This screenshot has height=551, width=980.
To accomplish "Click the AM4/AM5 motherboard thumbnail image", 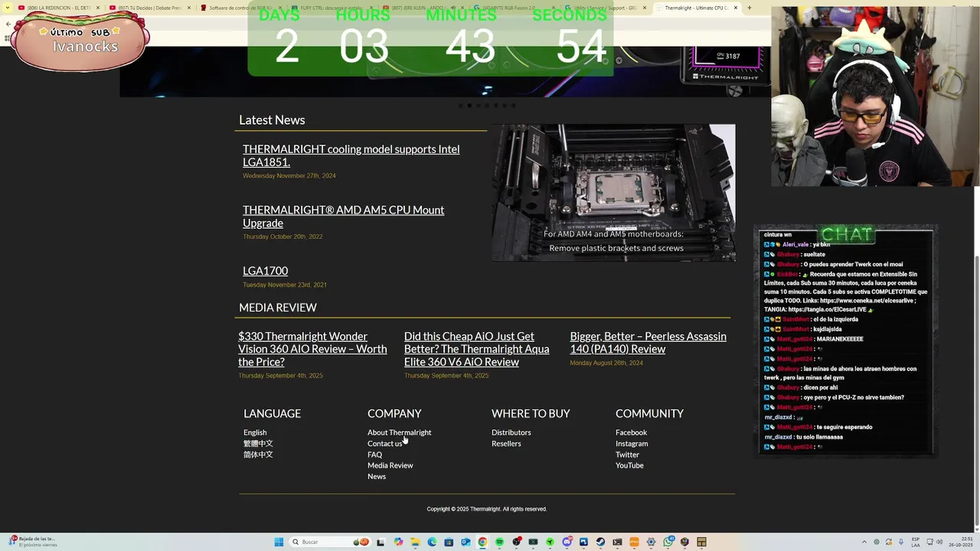I will point(613,193).
